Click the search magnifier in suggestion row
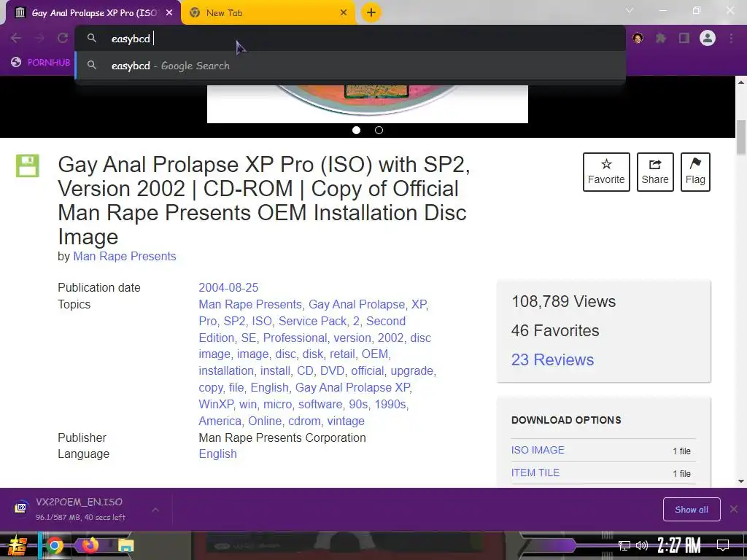747x560 pixels. (x=92, y=65)
